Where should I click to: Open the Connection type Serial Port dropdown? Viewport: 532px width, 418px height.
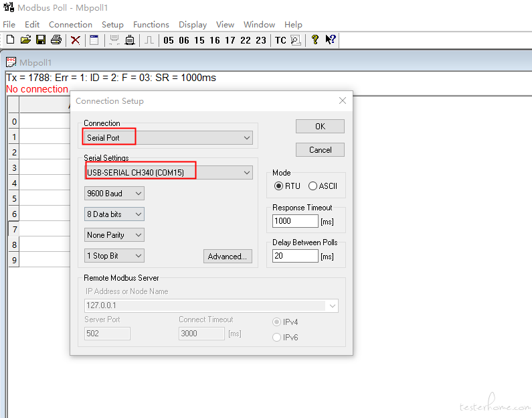tap(168, 138)
